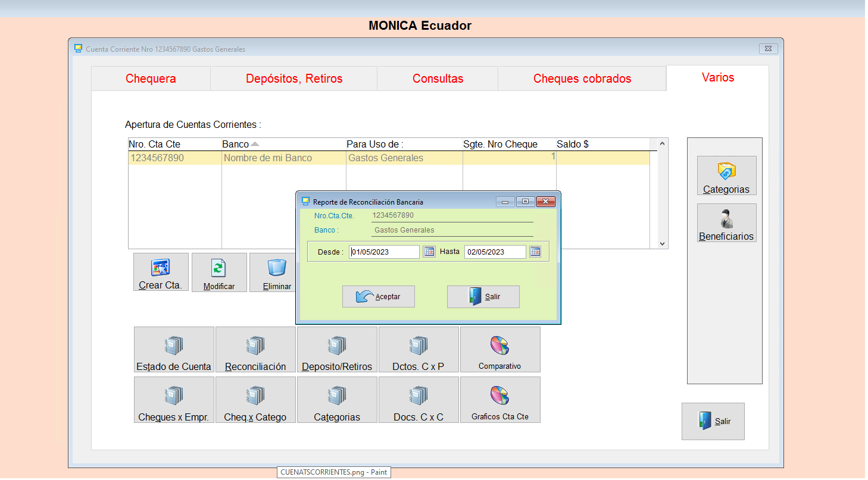Screen dimensions: 868x480
Task: Click the Modificar account button
Action: 219,272
